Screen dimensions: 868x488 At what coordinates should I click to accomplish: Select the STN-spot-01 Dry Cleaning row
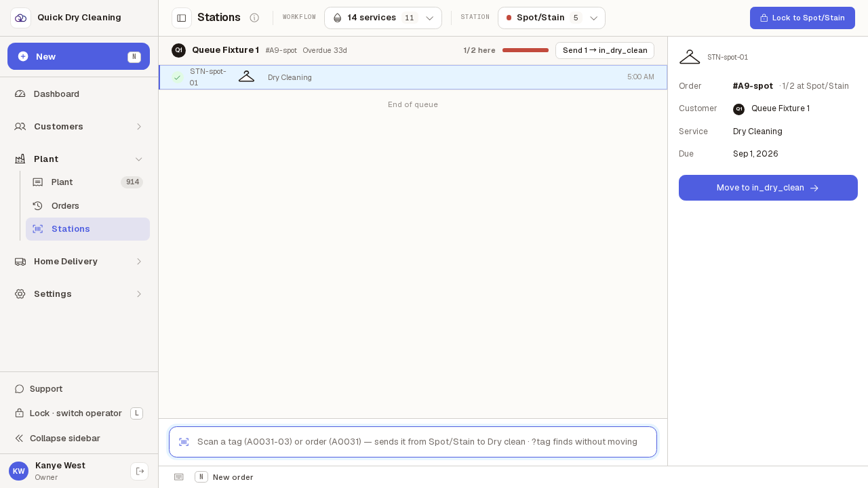(413, 77)
